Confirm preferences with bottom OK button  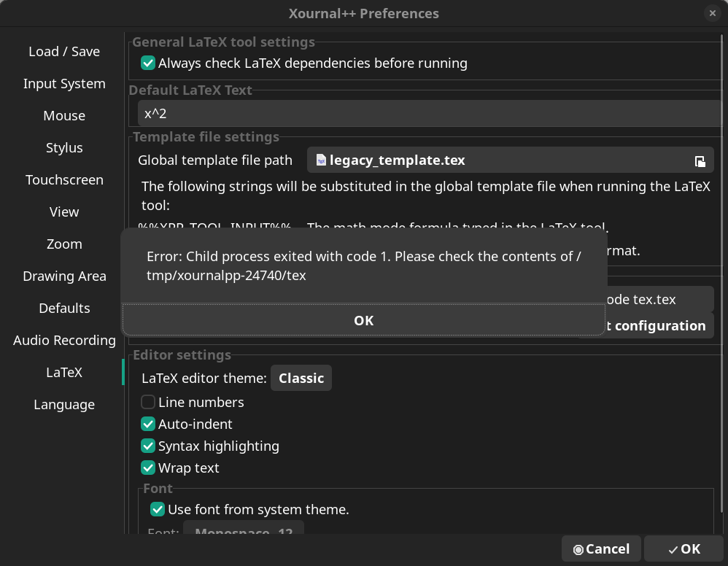pos(684,548)
